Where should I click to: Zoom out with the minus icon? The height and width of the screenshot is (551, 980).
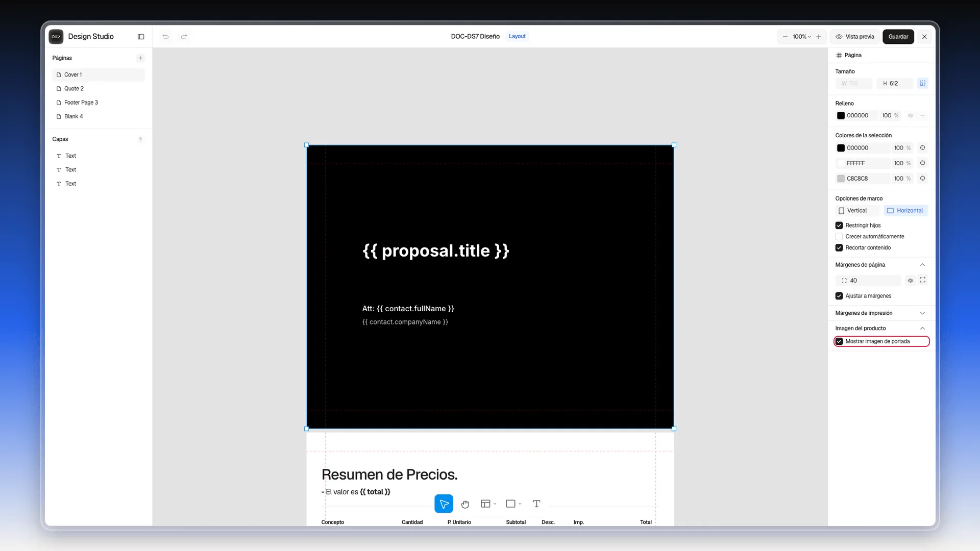[785, 37]
